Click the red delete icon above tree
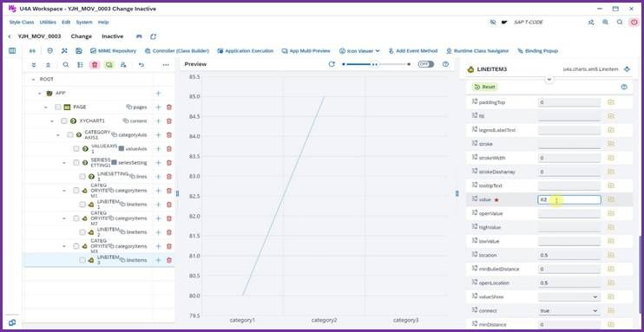Image resolution: width=644 pixels, height=332 pixels. point(95,65)
